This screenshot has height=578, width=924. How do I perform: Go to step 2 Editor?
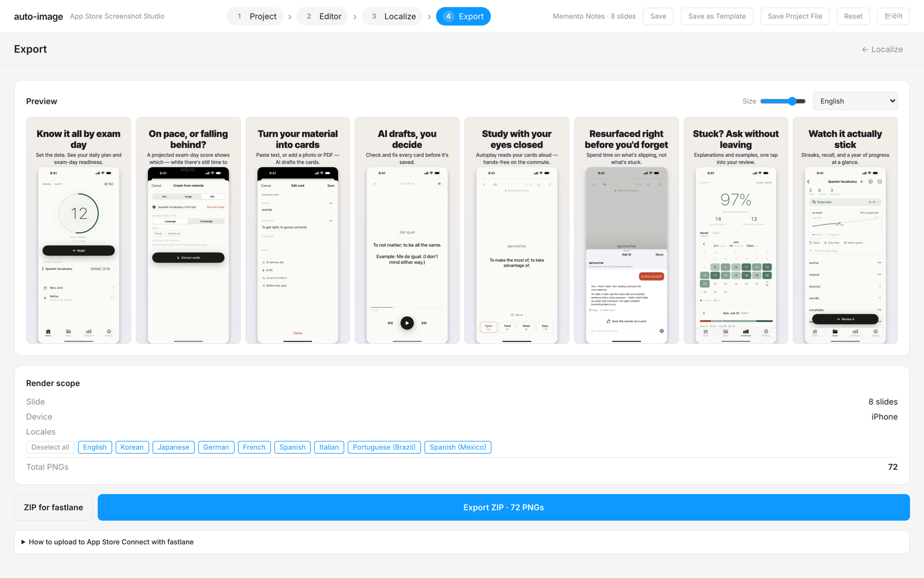click(x=322, y=16)
